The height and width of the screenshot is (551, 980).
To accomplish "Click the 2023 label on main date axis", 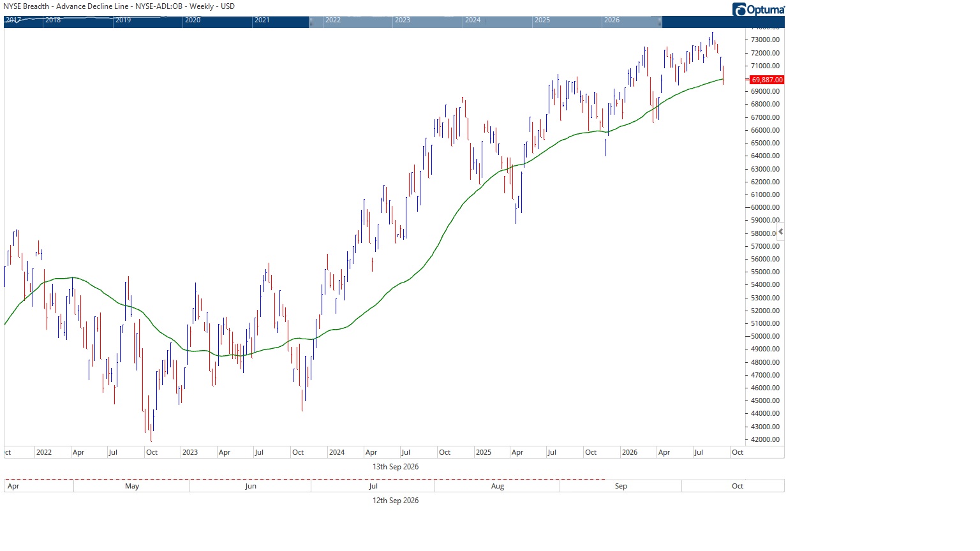I will coord(190,452).
